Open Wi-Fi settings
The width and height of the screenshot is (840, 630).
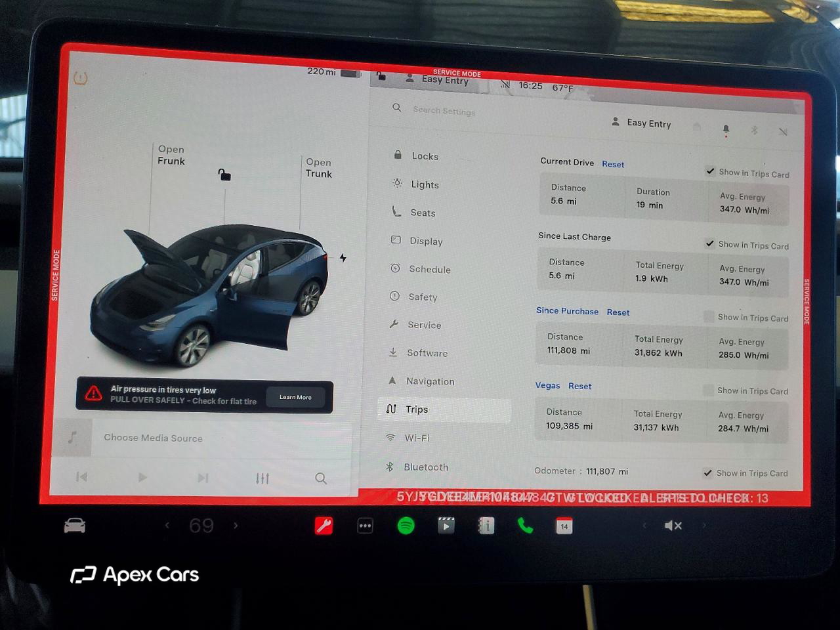pyautogui.click(x=407, y=438)
